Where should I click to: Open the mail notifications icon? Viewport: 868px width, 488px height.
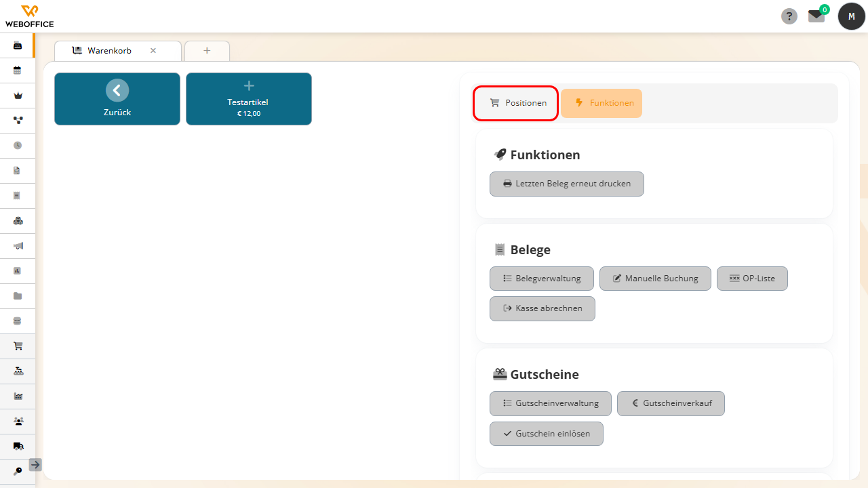[816, 16]
